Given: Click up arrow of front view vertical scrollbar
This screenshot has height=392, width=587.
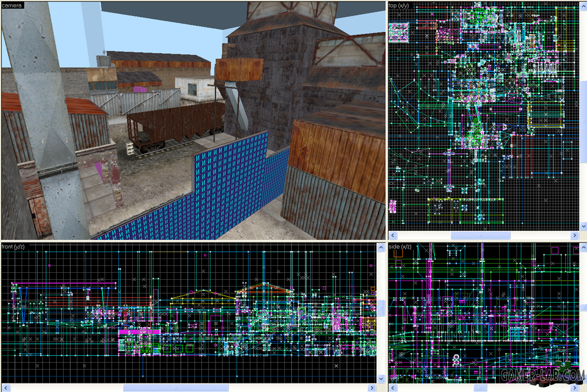Looking at the screenshot, I should [381, 247].
